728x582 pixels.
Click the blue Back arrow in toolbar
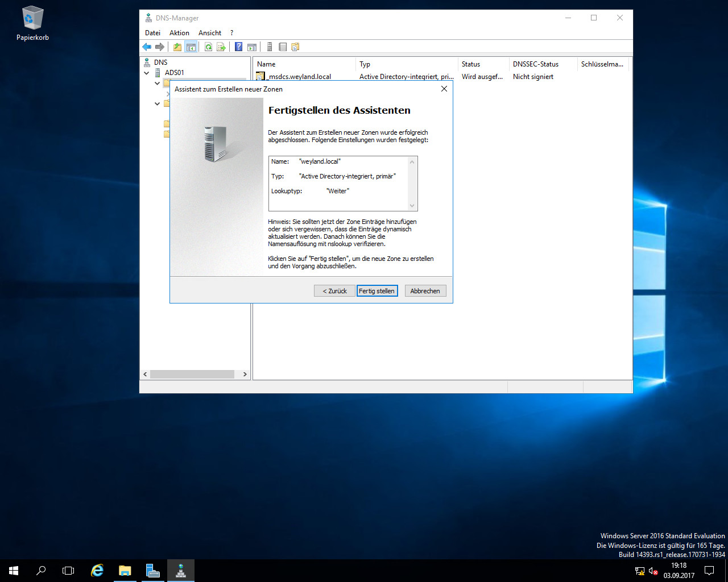pyautogui.click(x=147, y=47)
